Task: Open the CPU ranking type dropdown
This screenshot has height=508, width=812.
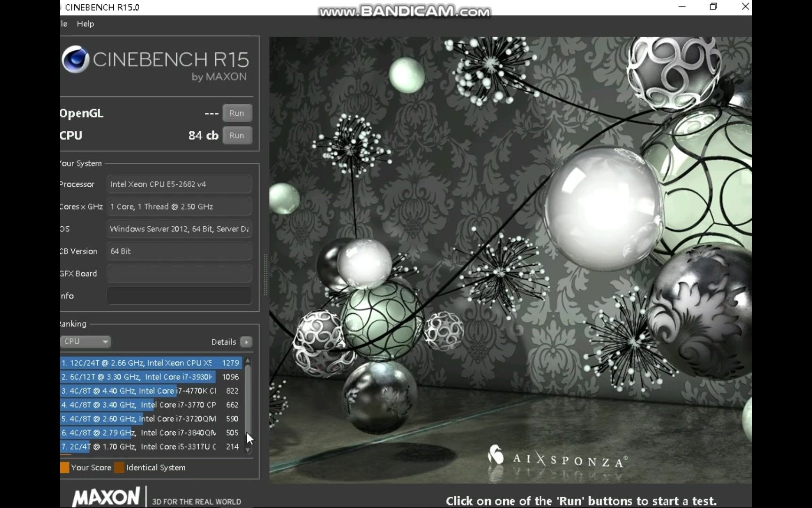Action: pyautogui.click(x=86, y=341)
